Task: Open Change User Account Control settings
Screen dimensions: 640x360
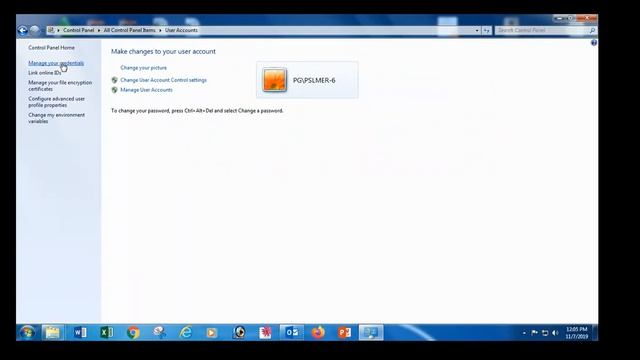Action: (163, 80)
